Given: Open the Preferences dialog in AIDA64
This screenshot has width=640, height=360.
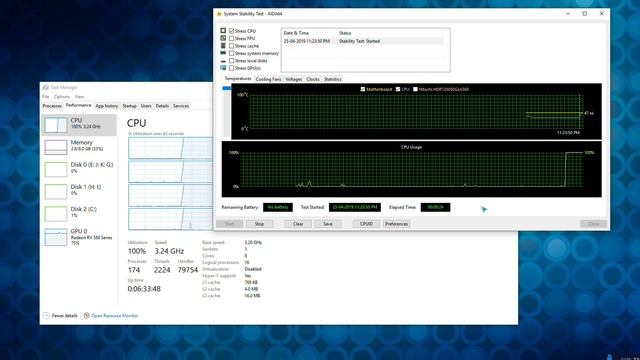Looking at the screenshot, I should [396, 224].
